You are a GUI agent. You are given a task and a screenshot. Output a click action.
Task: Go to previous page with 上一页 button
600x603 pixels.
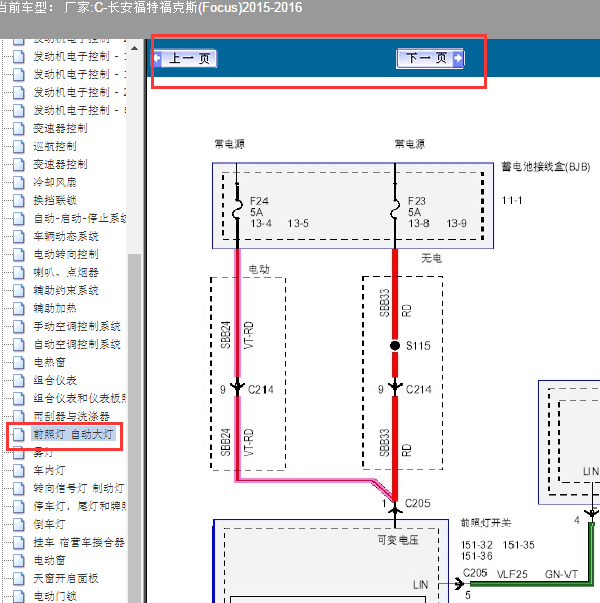click(185, 58)
